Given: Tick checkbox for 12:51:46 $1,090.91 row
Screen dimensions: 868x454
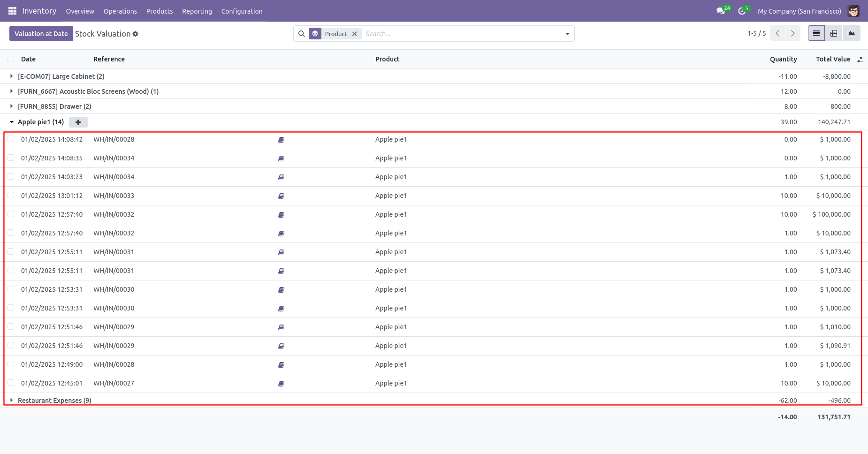Looking at the screenshot, I should [x=11, y=345].
